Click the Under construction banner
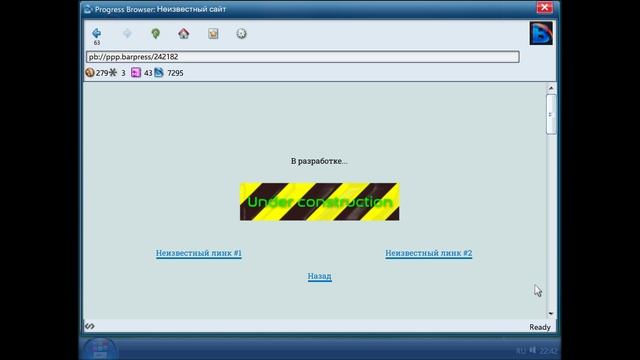This screenshot has height=360, width=640. click(x=320, y=202)
